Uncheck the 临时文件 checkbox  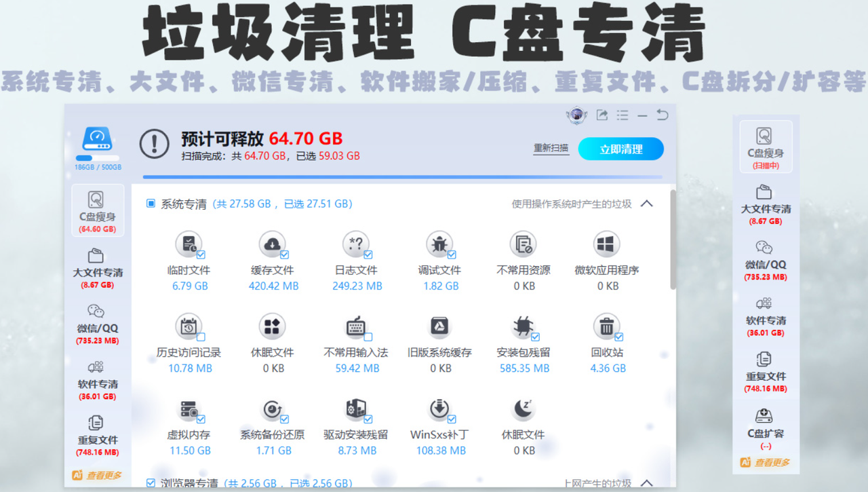pos(201,255)
